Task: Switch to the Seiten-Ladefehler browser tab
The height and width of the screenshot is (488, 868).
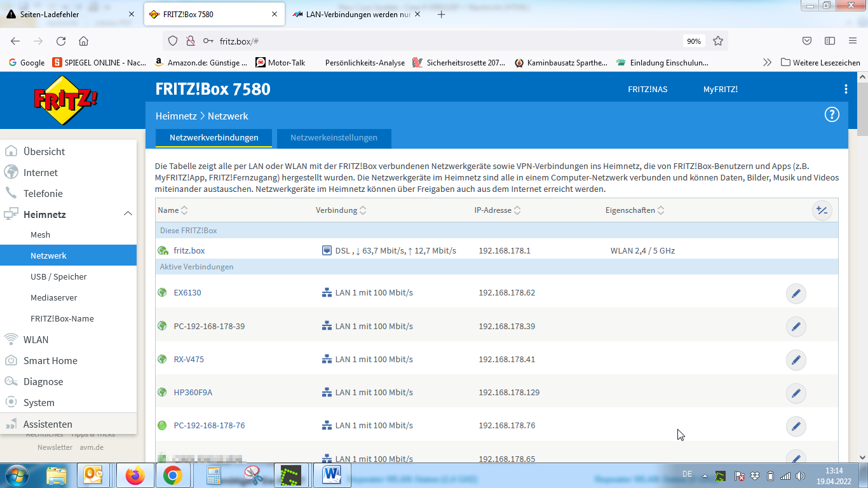Action: click(70, 14)
